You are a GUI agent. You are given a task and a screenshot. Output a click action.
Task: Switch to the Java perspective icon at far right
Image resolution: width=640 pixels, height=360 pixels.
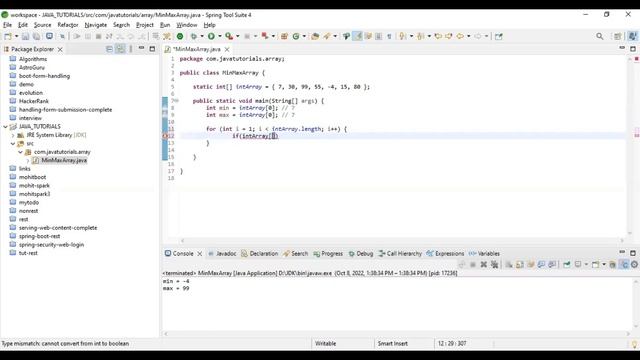coord(633,36)
